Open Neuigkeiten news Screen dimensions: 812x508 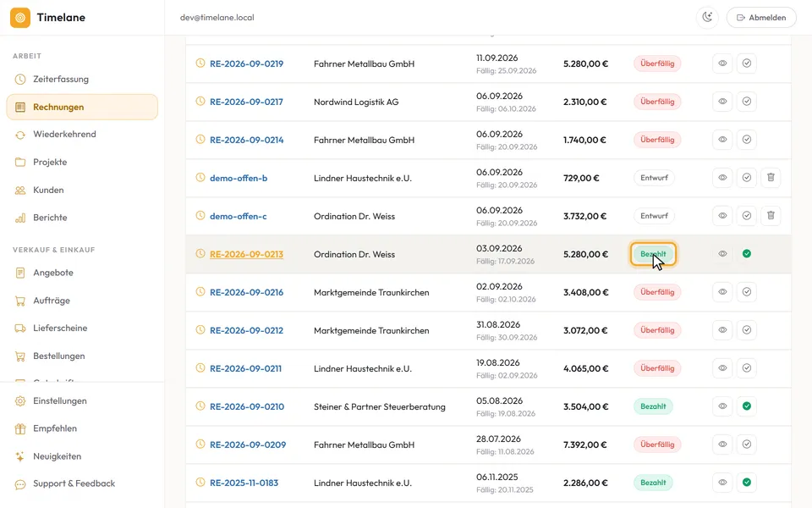point(82,456)
